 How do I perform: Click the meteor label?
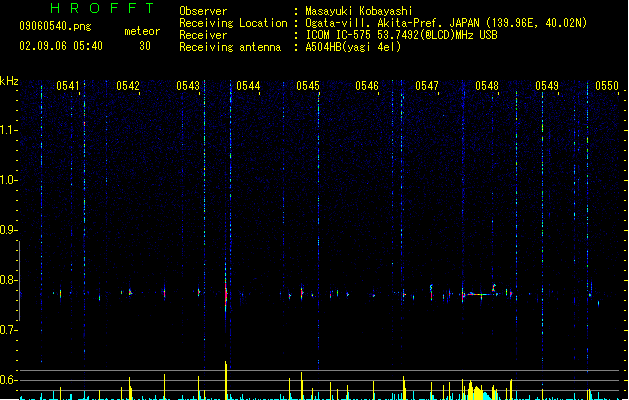pyautogui.click(x=142, y=31)
